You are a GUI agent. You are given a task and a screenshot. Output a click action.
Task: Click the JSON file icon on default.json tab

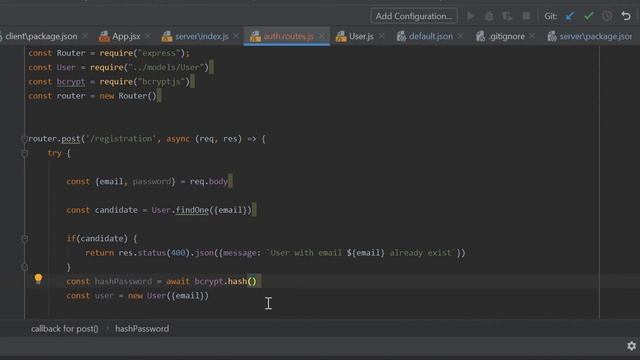tap(401, 37)
